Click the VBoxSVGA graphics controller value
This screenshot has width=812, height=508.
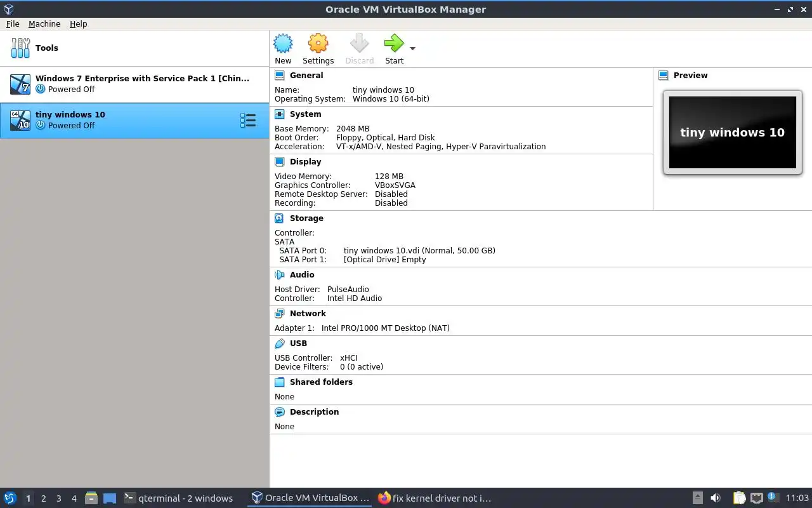395,185
